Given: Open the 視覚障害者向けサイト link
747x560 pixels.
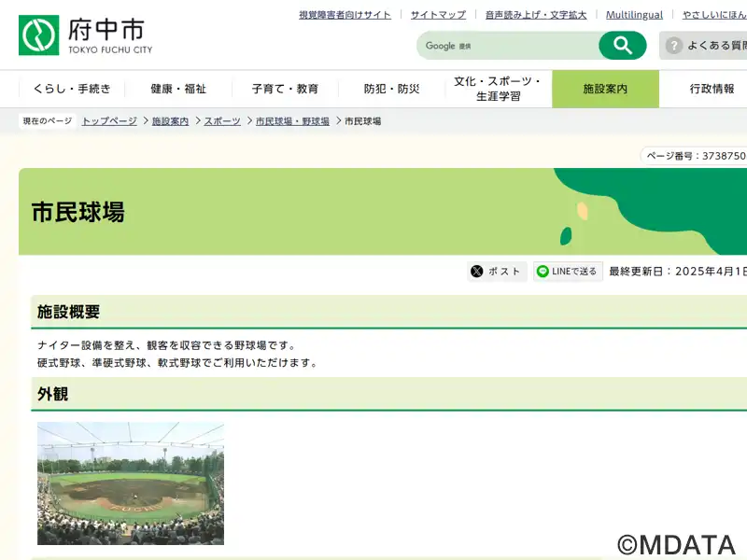Looking at the screenshot, I should (345, 15).
